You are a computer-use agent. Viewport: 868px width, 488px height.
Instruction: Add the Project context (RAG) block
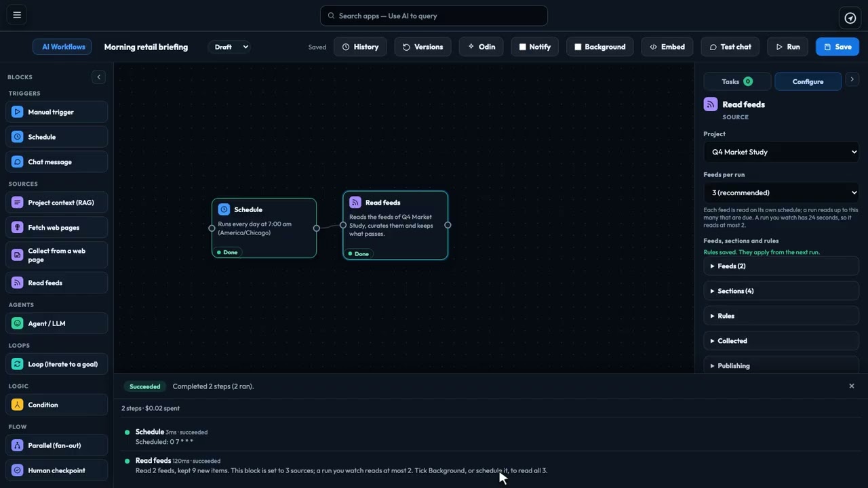[57, 203]
